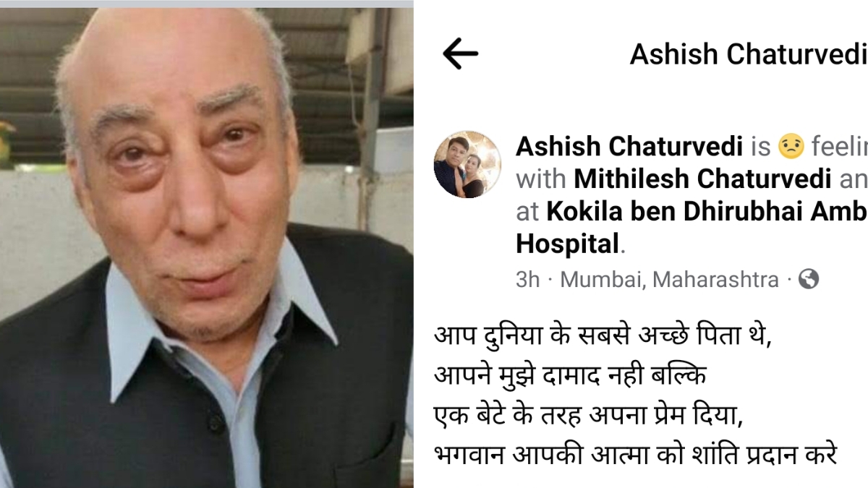
Task: Open the Mumbai, Maharashtra location tag
Action: point(670,280)
